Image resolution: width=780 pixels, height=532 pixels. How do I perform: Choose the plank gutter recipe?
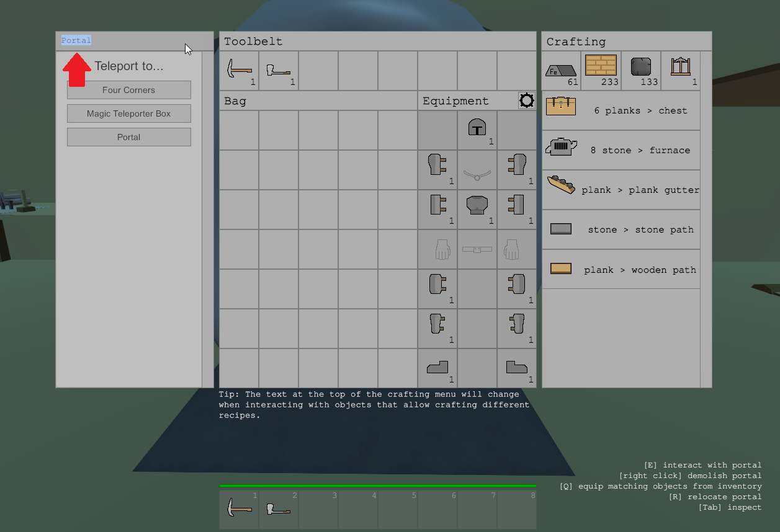click(x=621, y=190)
